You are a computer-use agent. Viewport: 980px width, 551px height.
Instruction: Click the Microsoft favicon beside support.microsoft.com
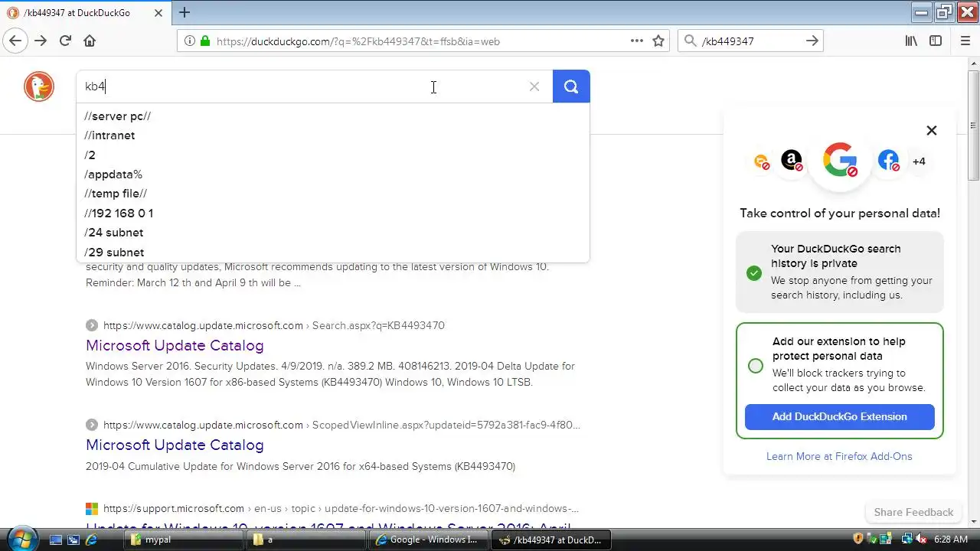(x=92, y=508)
